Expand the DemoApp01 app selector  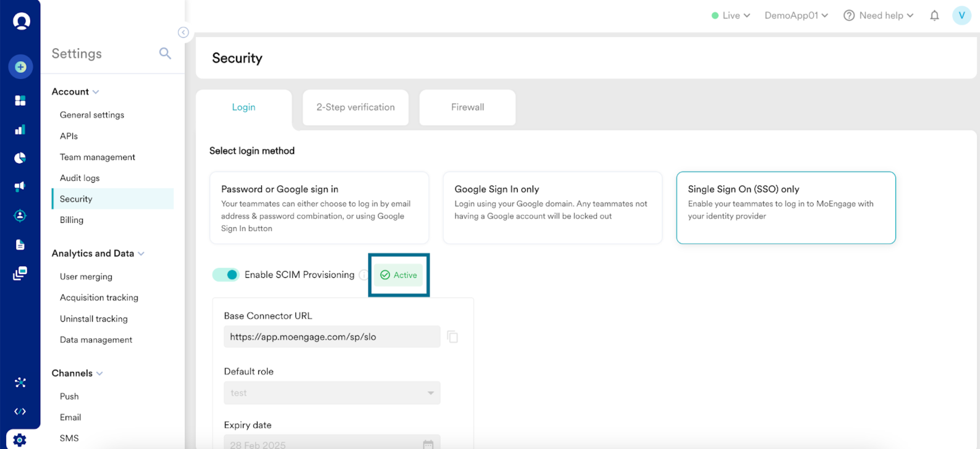[796, 15]
